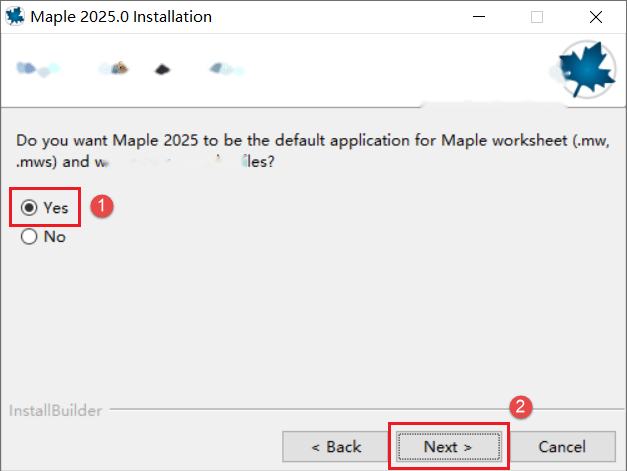Click the Next > button
The height and width of the screenshot is (471, 627).
[449, 446]
